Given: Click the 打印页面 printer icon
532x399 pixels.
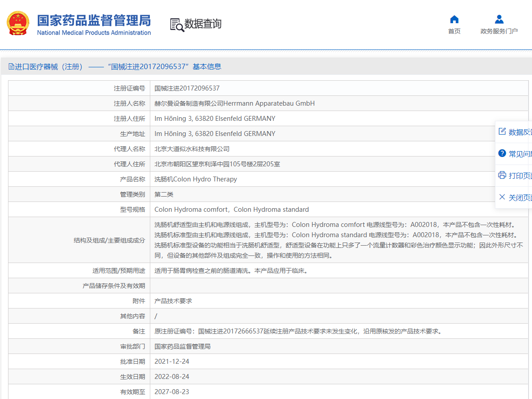Looking at the screenshot, I should (x=502, y=175).
